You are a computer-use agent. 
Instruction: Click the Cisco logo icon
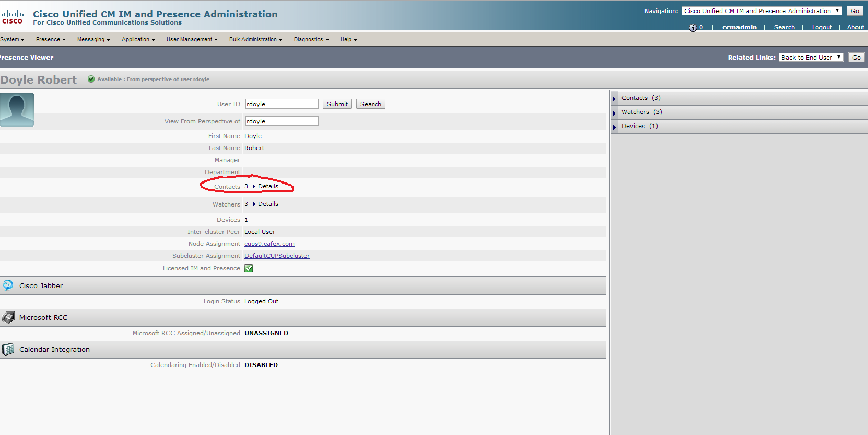pos(13,17)
